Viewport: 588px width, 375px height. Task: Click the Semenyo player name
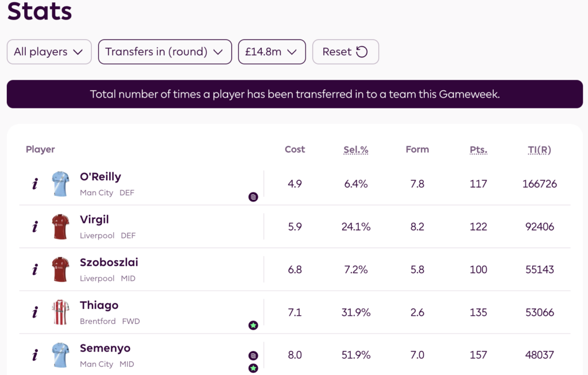click(105, 348)
